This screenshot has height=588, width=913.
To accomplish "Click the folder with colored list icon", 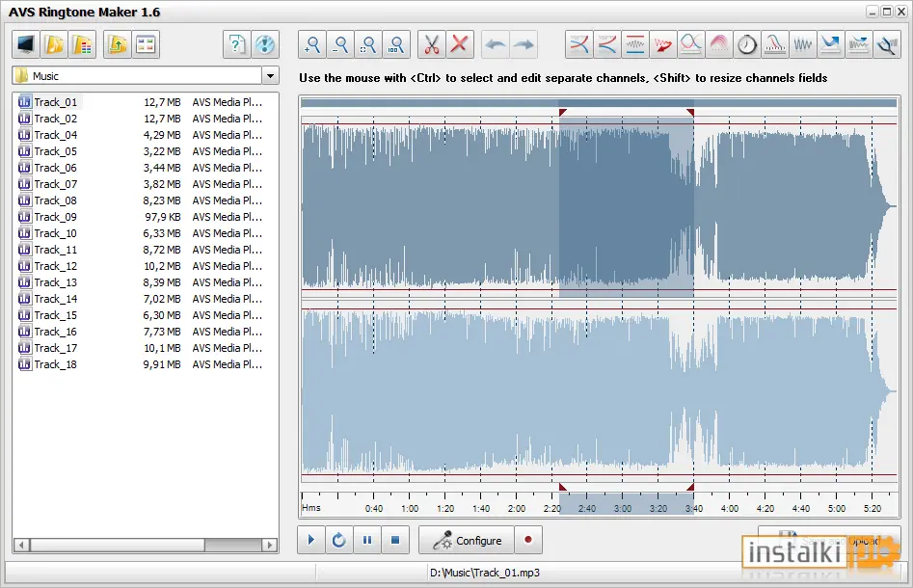I will [83, 45].
